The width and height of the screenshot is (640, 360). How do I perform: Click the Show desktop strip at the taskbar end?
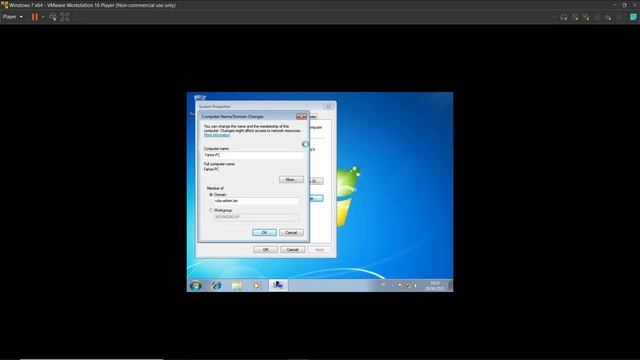click(x=451, y=285)
